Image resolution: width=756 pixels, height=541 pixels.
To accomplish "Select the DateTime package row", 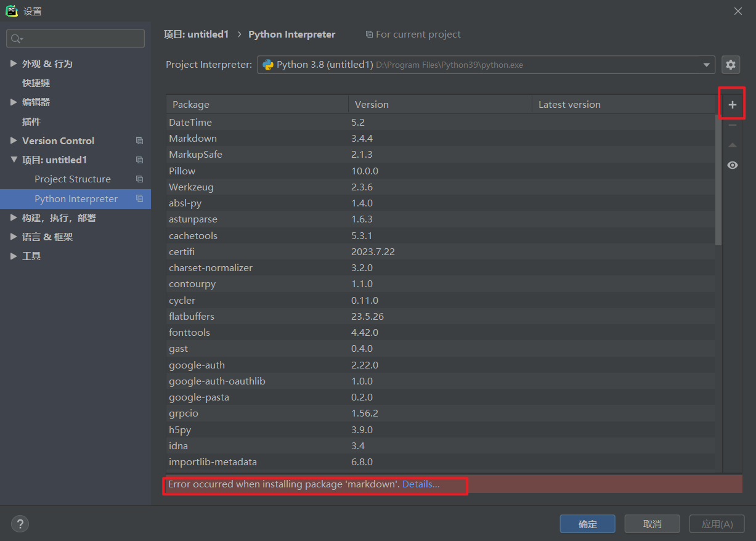I will point(441,122).
